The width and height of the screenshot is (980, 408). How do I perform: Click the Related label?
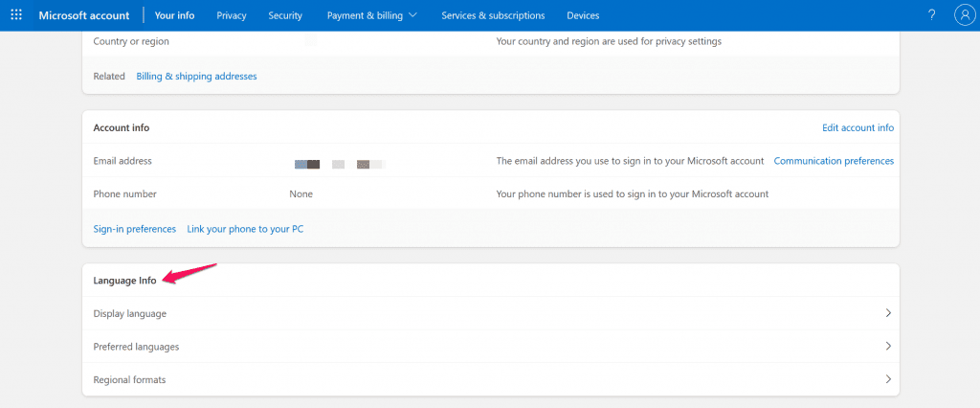[109, 77]
